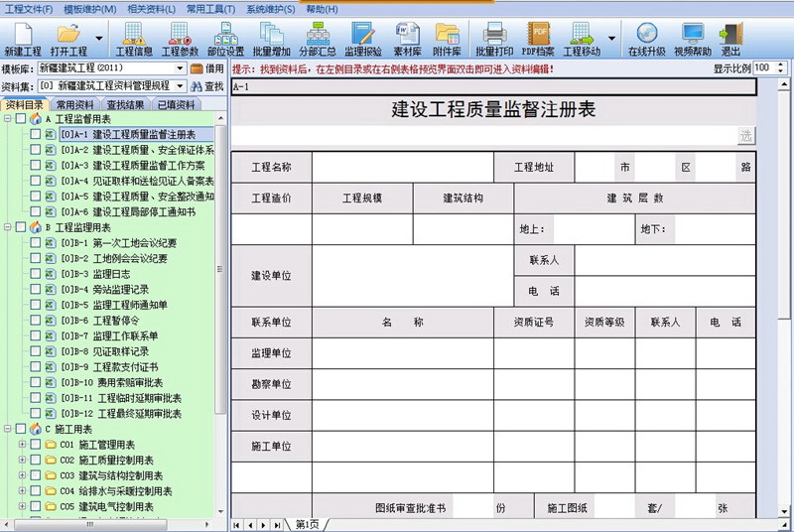Screen dimensions: 794x532
Task: Open the 相关资料(L) menu
Action: click(x=152, y=9)
